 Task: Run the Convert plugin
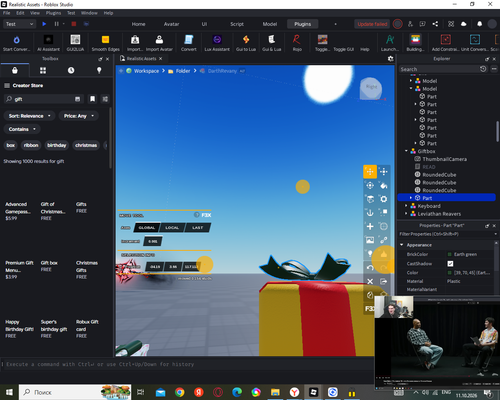pyautogui.click(x=189, y=40)
